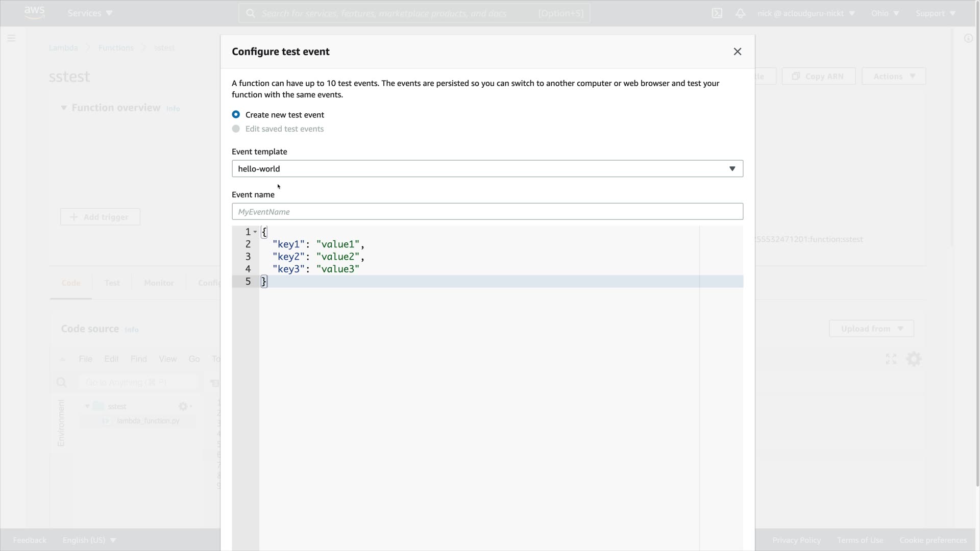Collapse JSON fold arrow on line 1
Image resolution: width=980 pixels, height=551 pixels.
[x=255, y=232]
